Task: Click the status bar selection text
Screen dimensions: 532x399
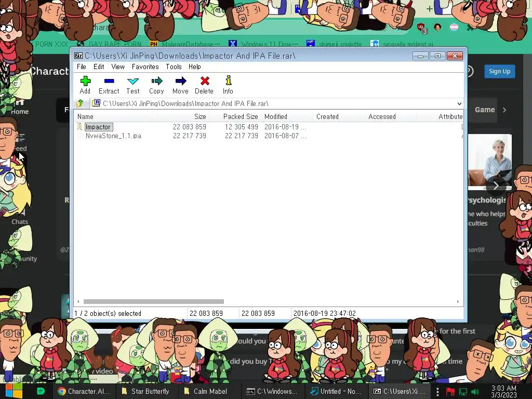Action: (x=108, y=313)
